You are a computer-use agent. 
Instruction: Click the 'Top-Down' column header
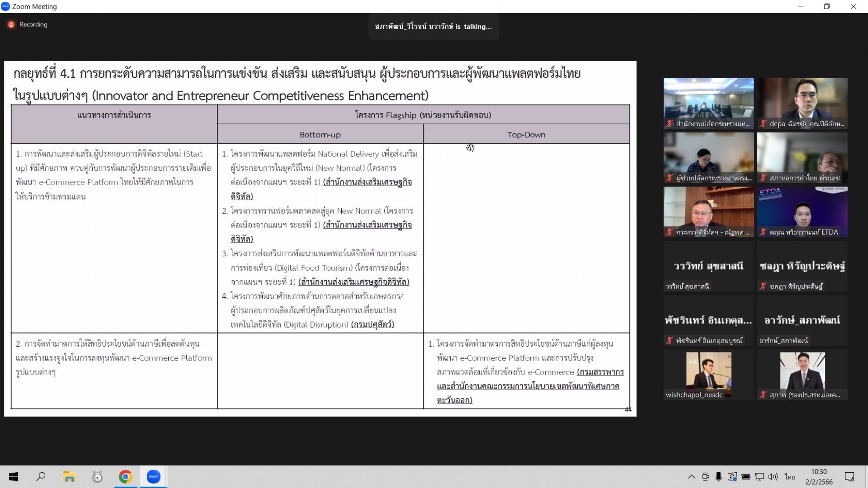[x=526, y=134]
